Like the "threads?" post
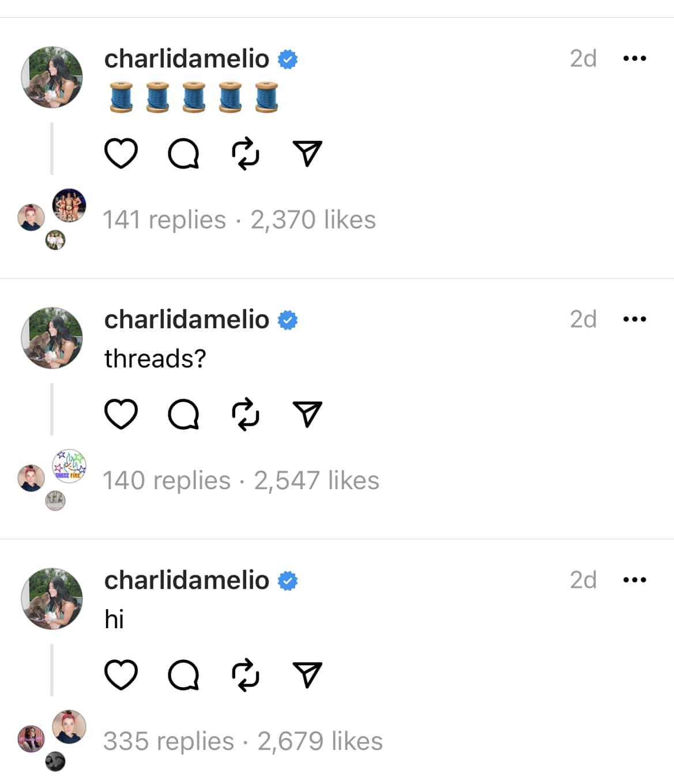674x784 pixels. pos(121,412)
